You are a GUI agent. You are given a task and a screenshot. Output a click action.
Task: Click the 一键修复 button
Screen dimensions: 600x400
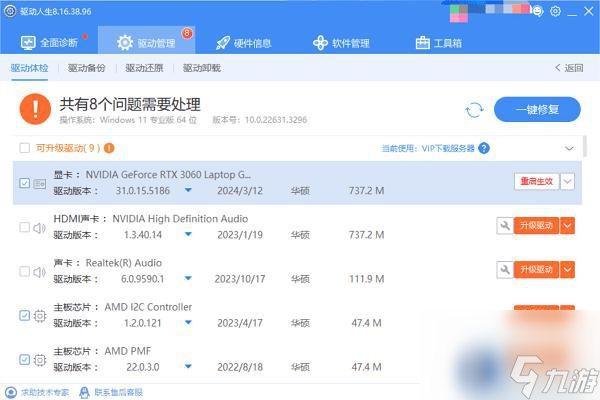(537, 109)
